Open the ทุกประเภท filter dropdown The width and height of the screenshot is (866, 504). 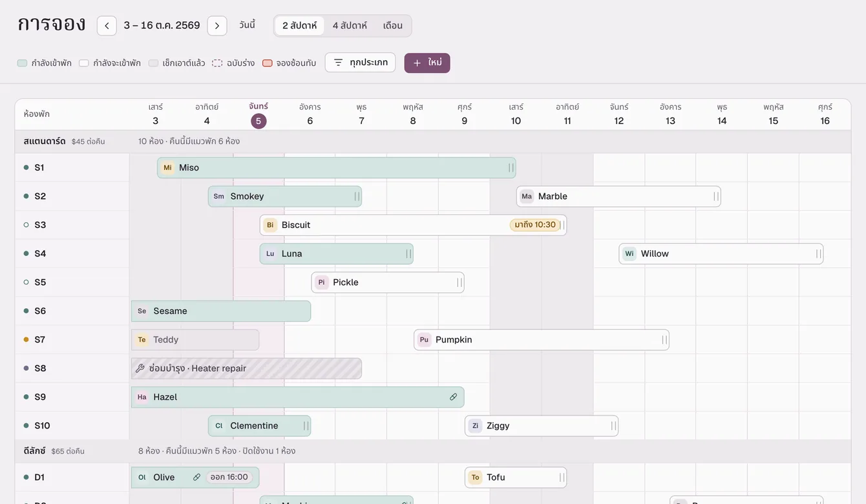[x=360, y=63]
